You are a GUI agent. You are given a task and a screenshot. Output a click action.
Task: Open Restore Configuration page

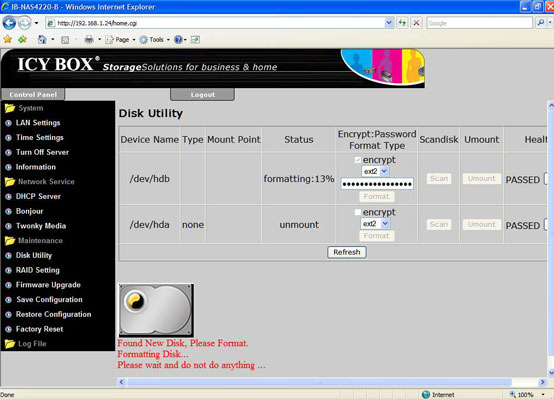(53, 314)
